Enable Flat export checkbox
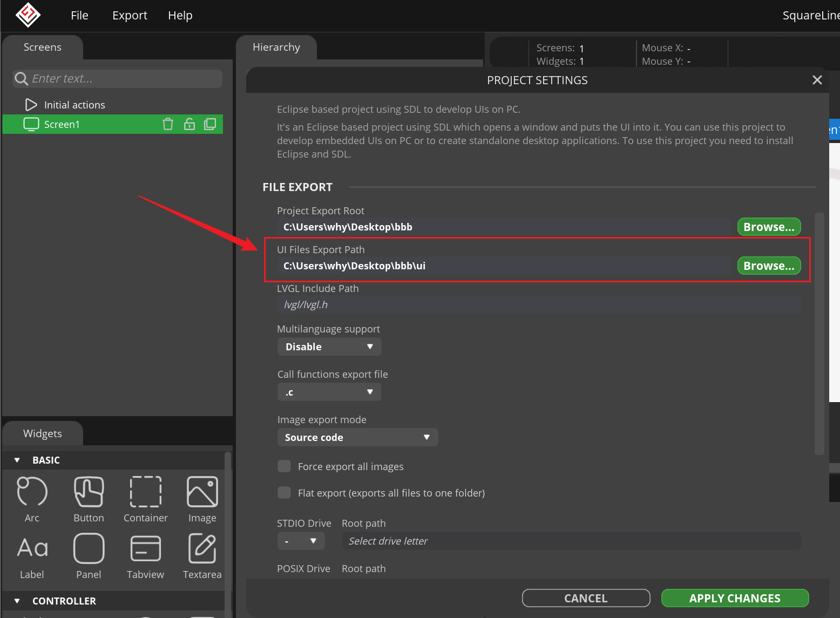The height and width of the screenshot is (618, 840). pos(284,493)
